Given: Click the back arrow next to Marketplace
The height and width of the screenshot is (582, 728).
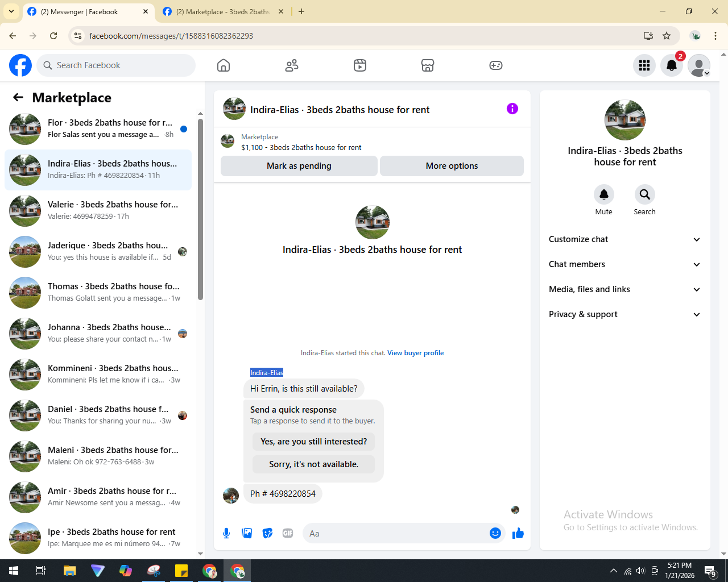Looking at the screenshot, I should tap(18, 97).
